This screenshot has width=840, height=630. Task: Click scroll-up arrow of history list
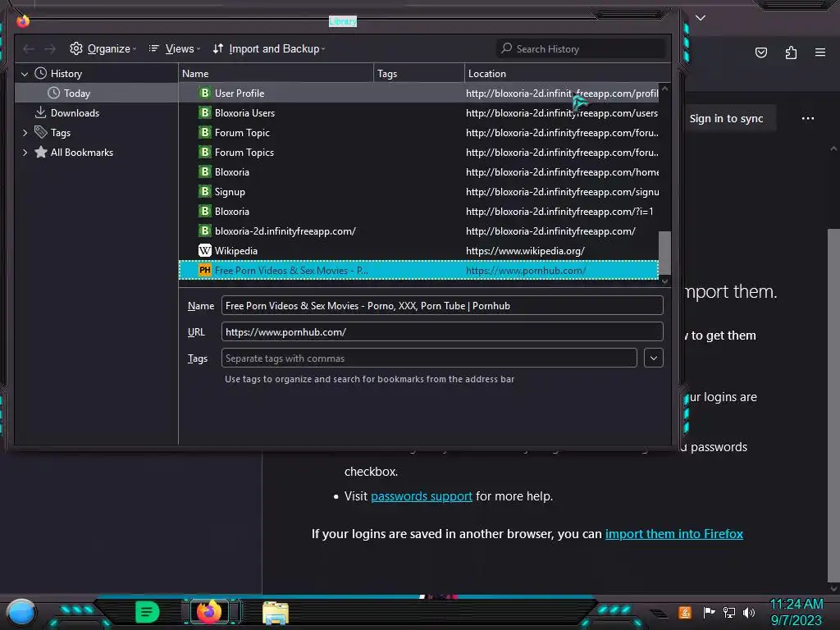point(664,89)
